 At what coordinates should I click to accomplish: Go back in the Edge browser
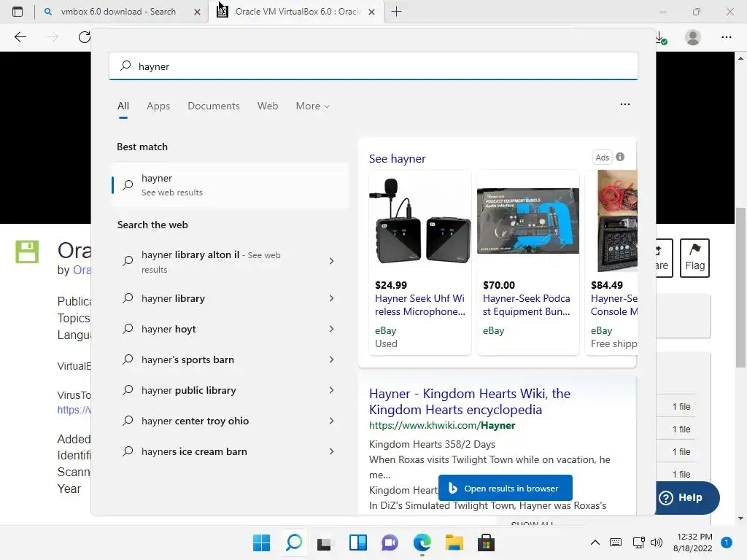coord(20,37)
